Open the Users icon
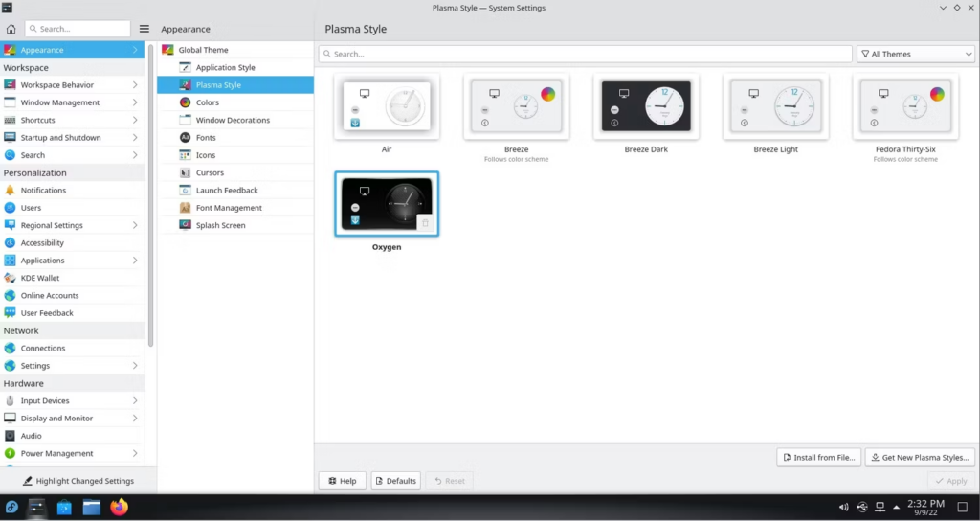This screenshot has height=521, width=980. coord(10,208)
